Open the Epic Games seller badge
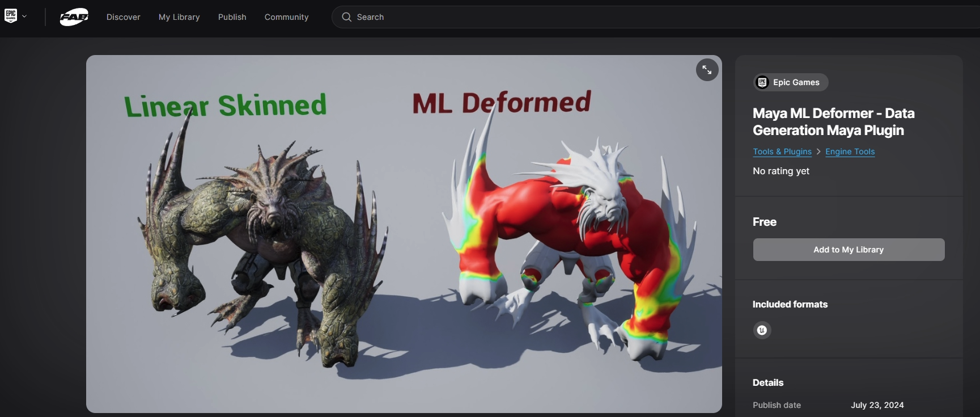The height and width of the screenshot is (417, 980). point(791,82)
